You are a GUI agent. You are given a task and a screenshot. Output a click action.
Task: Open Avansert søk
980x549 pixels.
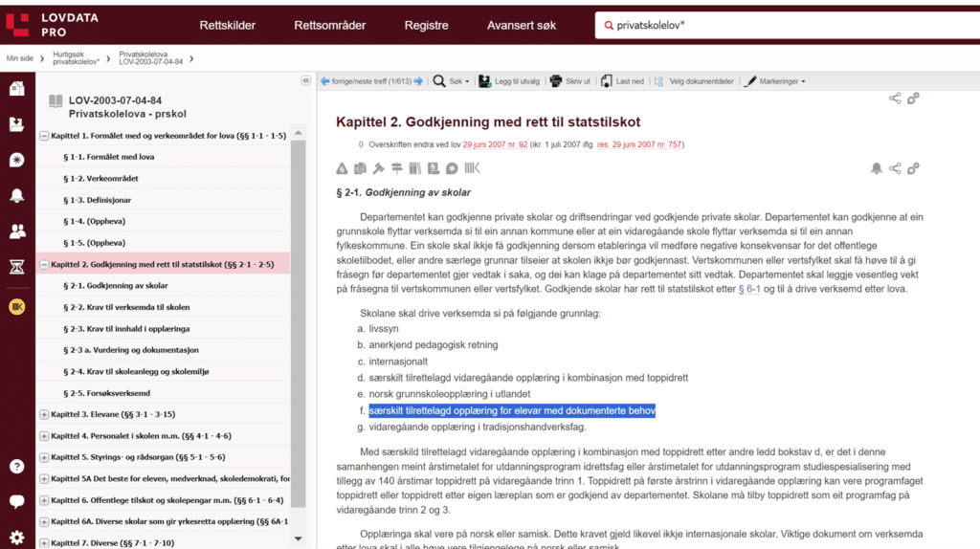(x=522, y=26)
